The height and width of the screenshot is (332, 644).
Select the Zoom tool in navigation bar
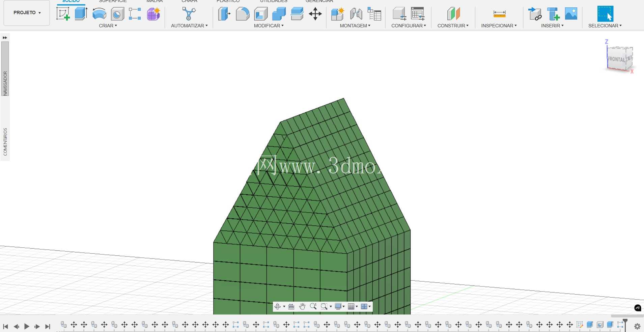(x=313, y=306)
